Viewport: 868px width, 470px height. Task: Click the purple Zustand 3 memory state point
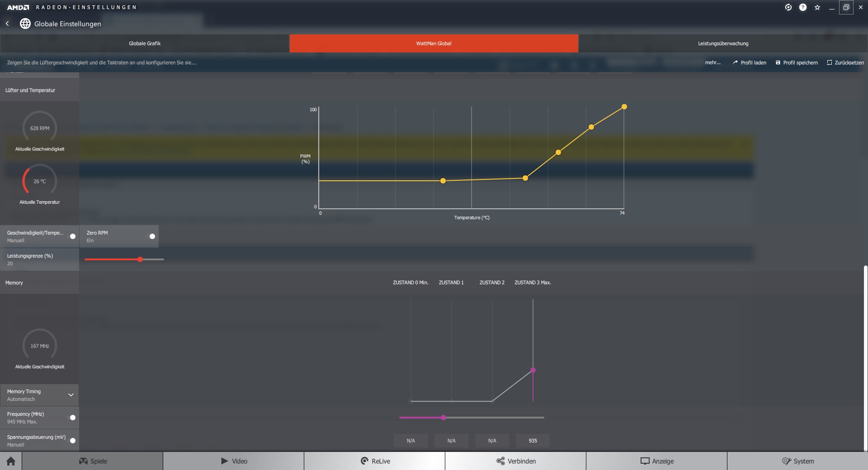(x=533, y=370)
